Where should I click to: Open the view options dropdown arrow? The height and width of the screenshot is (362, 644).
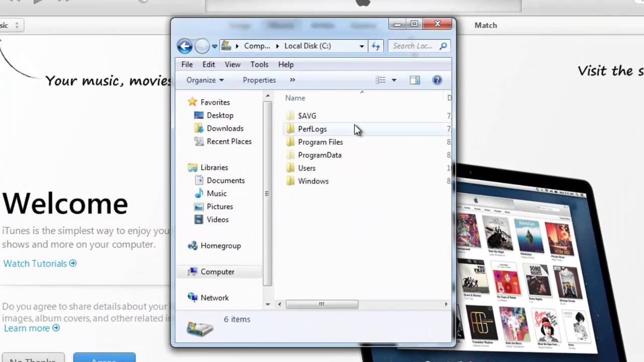pos(394,80)
